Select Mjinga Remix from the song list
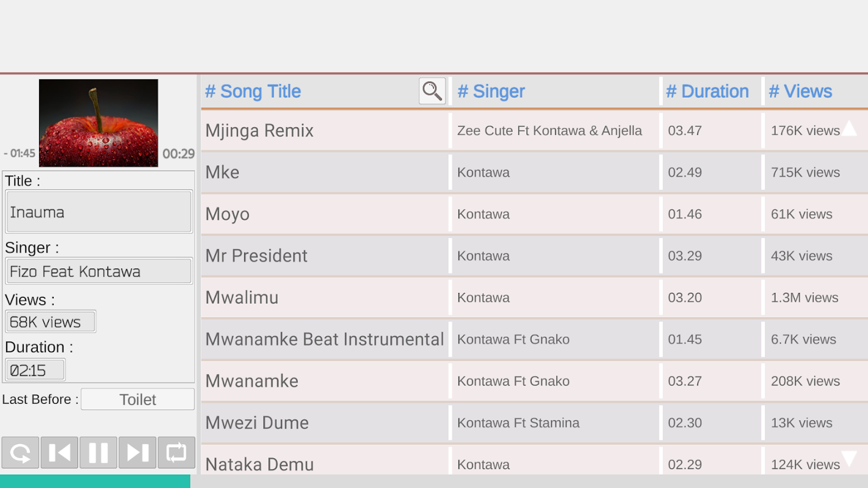Viewport: 868px width, 488px height. tap(259, 131)
